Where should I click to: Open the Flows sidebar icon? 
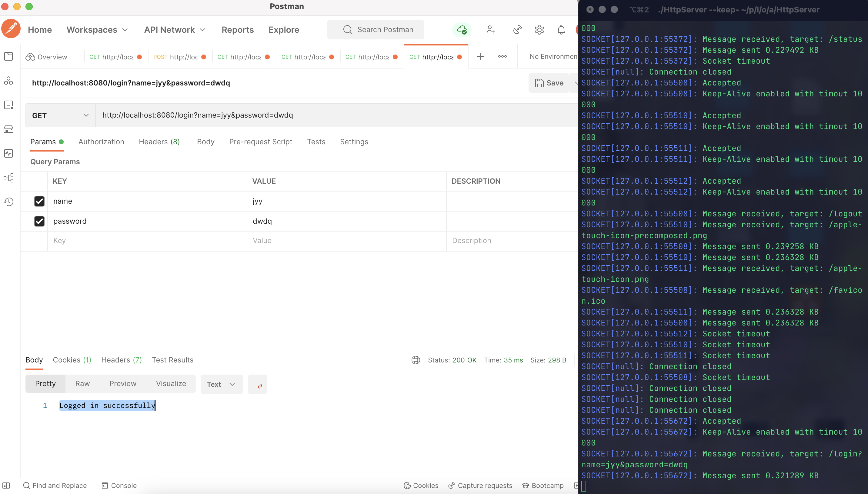point(9,178)
